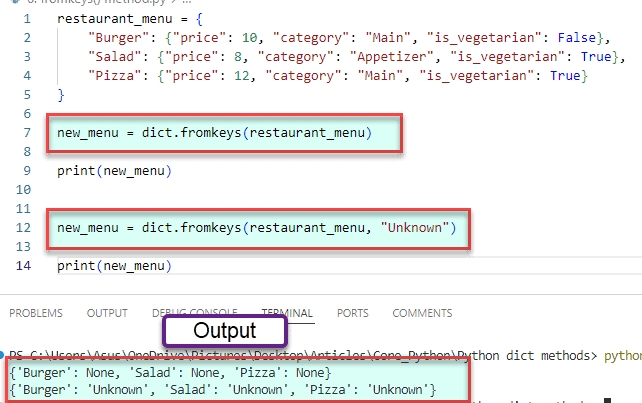The height and width of the screenshot is (403, 642).
Task: Switch to the PROBLEMS panel tab
Action: (35, 313)
